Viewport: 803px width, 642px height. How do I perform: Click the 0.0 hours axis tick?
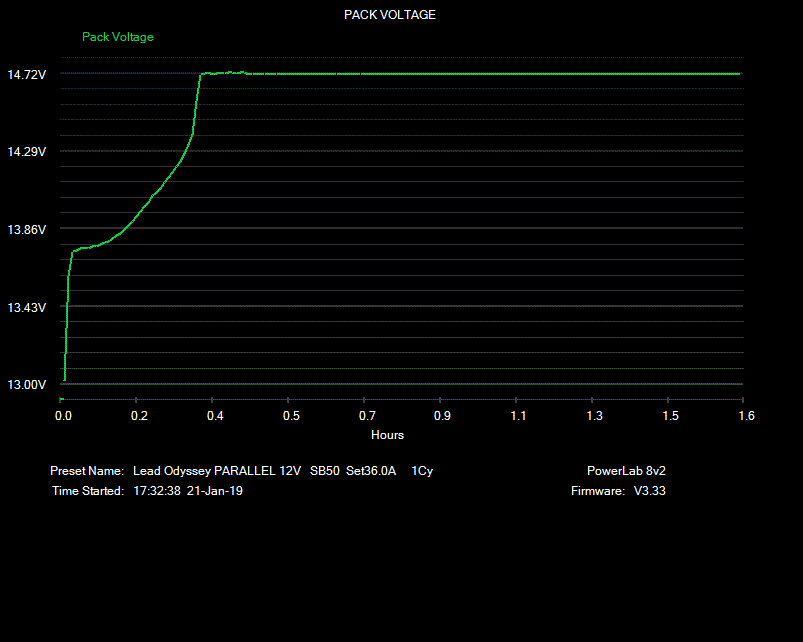(x=63, y=416)
